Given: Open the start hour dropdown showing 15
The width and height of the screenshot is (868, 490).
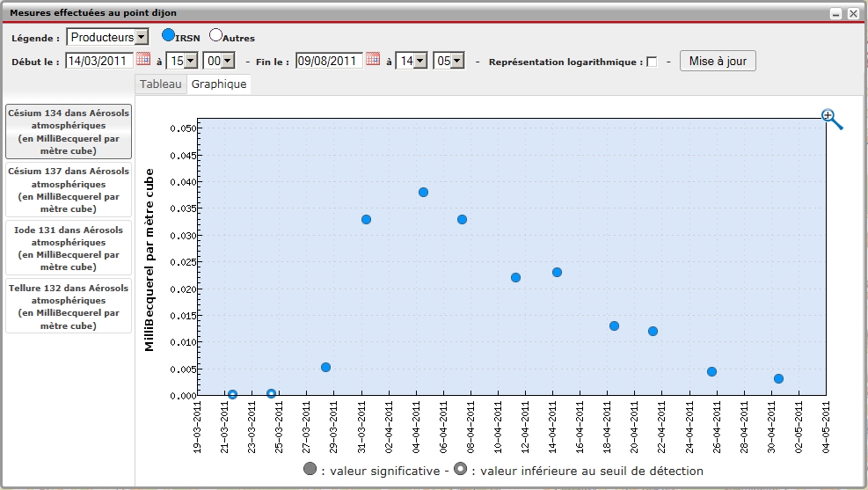Looking at the screenshot, I should coord(181,61).
